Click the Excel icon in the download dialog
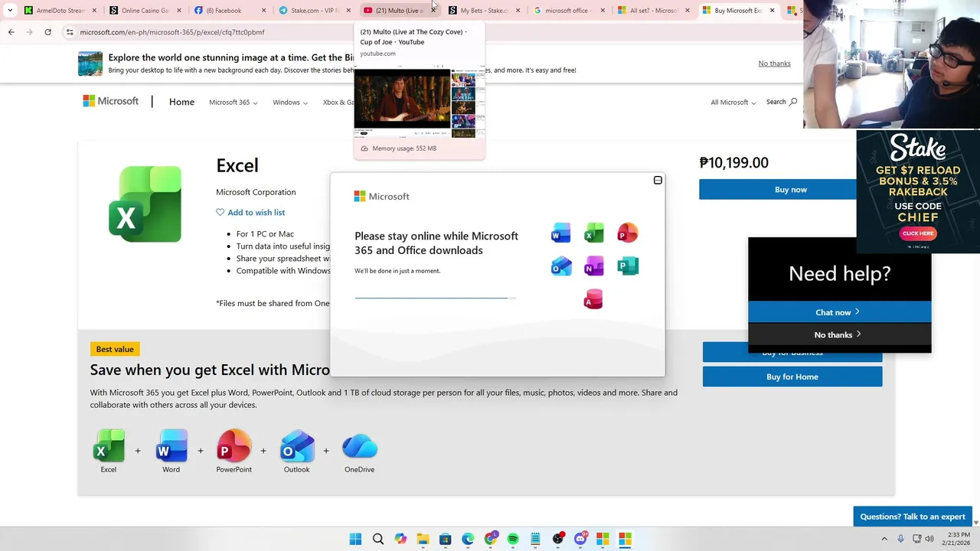 pyautogui.click(x=594, y=233)
